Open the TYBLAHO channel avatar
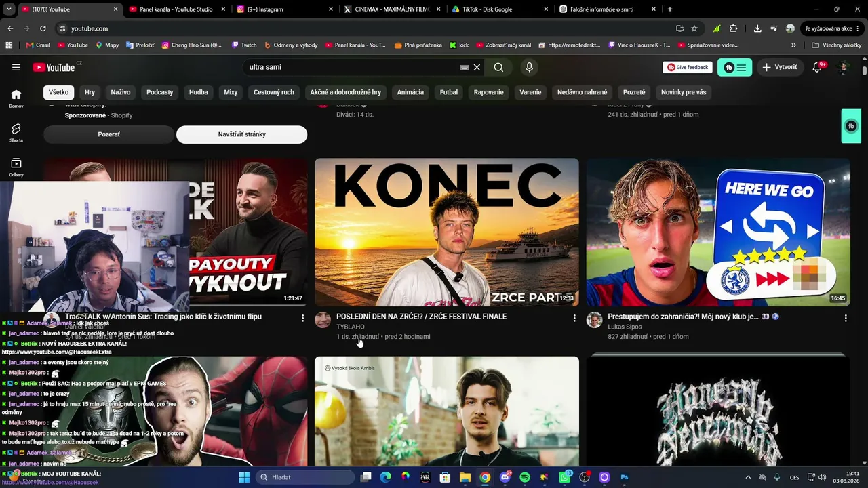 [323, 320]
